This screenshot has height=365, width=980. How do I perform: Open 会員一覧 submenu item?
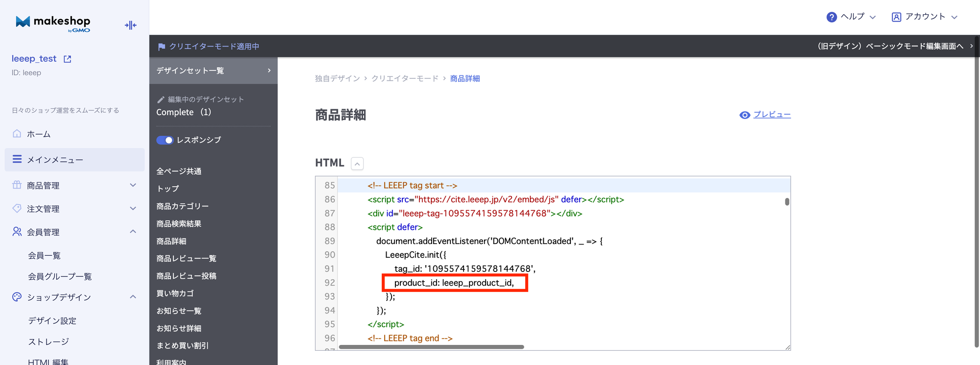[x=44, y=255]
